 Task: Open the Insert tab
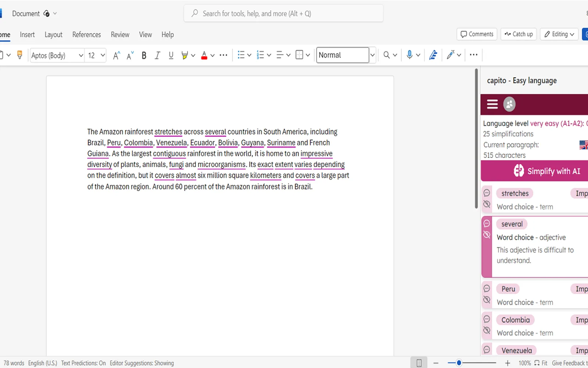coord(27,35)
